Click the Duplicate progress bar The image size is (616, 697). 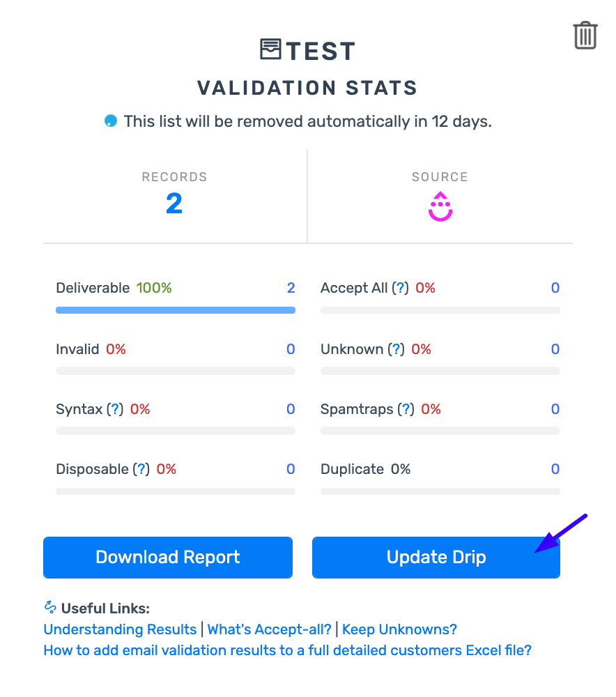pyautogui.click(x=440, y=491)
